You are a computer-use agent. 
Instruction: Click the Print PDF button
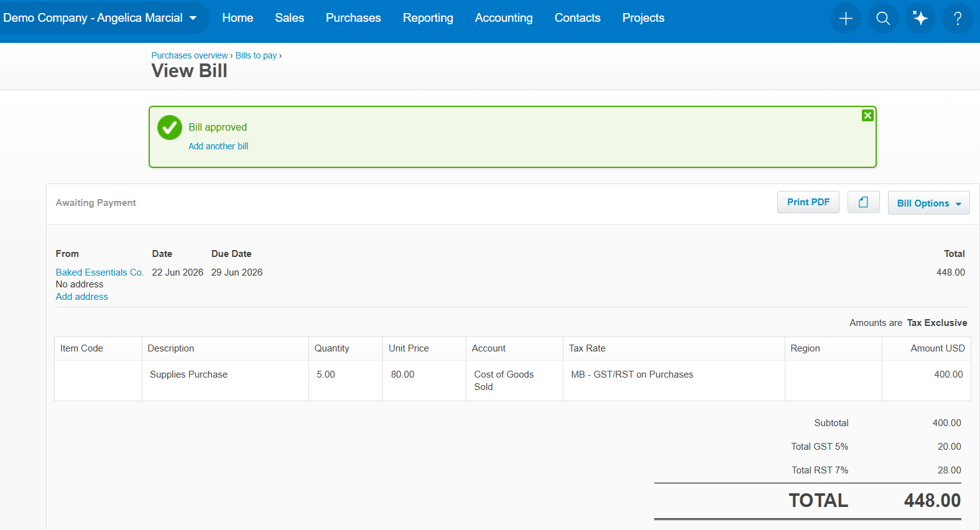tap(808, 202)
